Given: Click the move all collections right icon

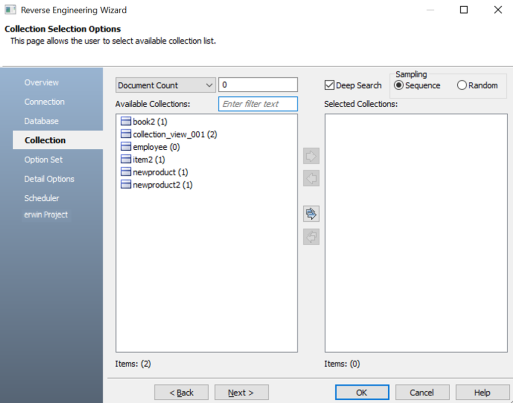Looking at the screenshot, I should pos(311,214).
